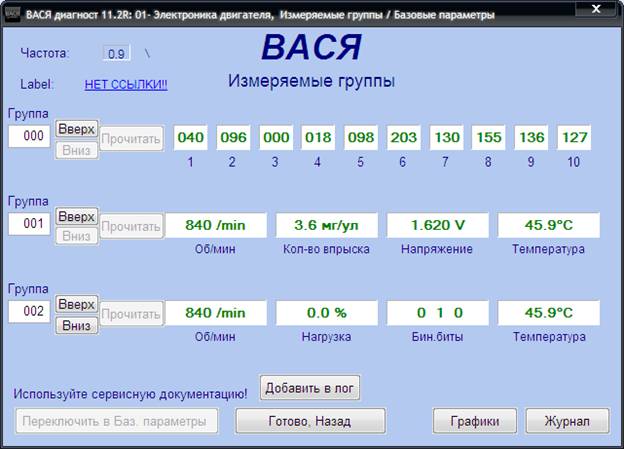The height and width of the screenshot is (449, 624).
Task: Select value 018 in field 4
Action: click(x=318, y=137)
